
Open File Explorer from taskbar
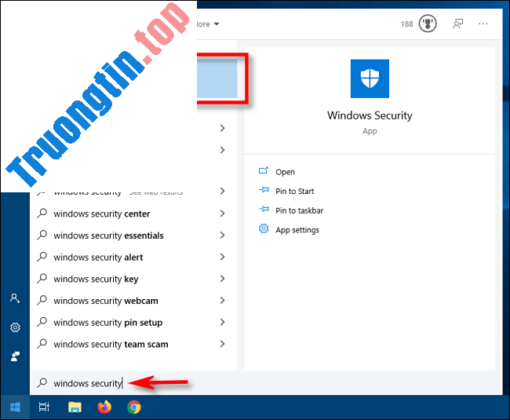[75, 407]
